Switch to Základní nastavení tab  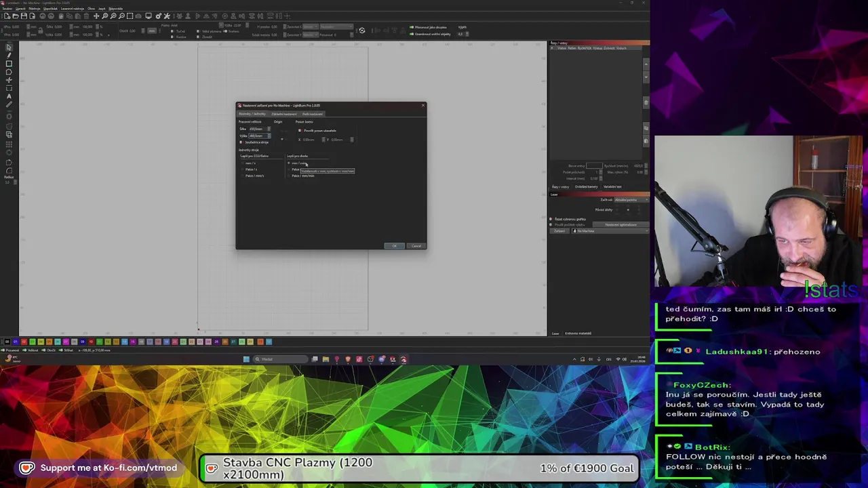click(284, 114)
